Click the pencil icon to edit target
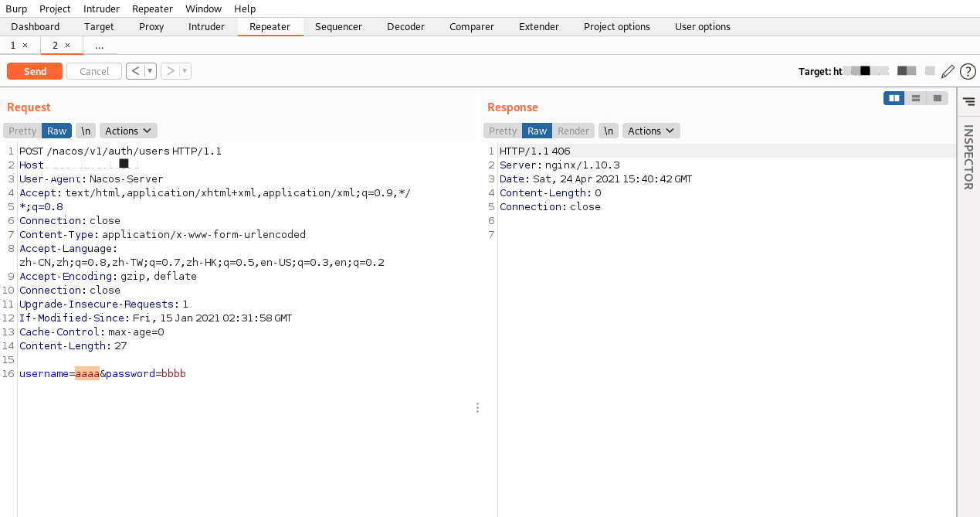The width and height of the screenshot is (980, 517). point(948,71)
